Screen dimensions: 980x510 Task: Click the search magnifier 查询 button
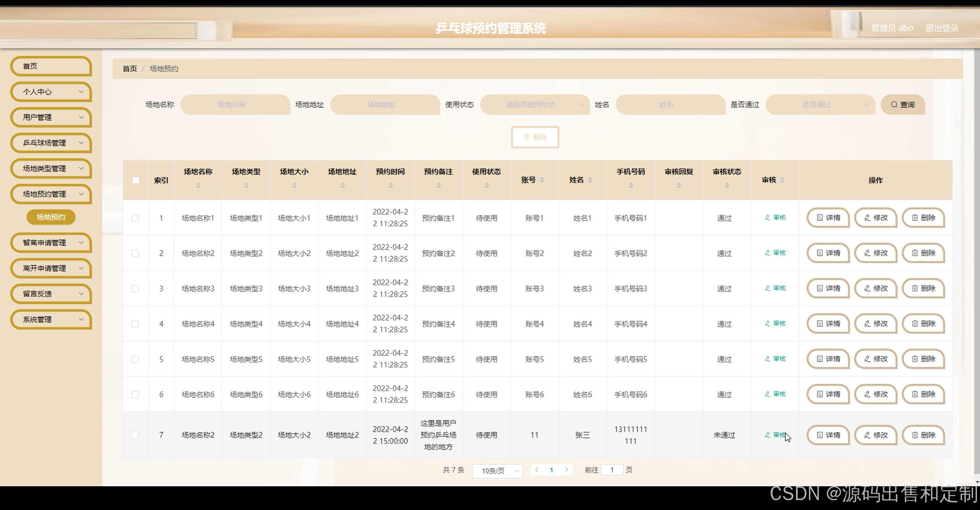902,105
